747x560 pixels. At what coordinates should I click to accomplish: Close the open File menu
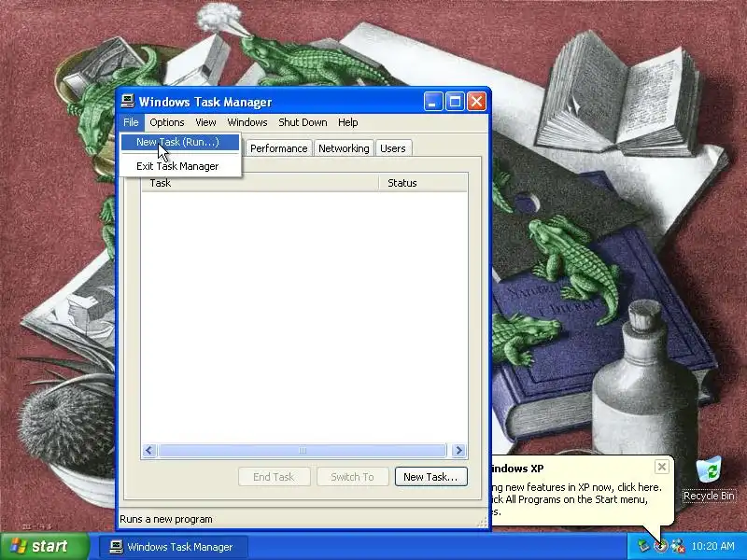[131, 122]
